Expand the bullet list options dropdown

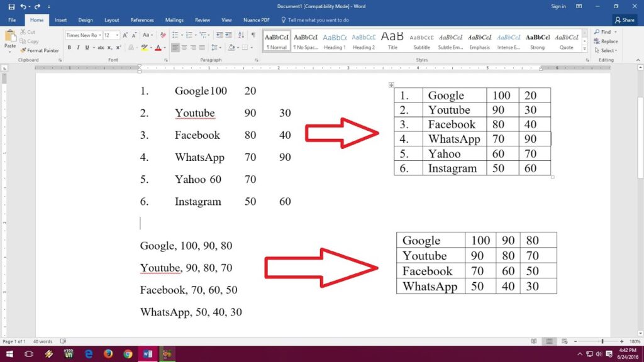[x=182, y=35]
